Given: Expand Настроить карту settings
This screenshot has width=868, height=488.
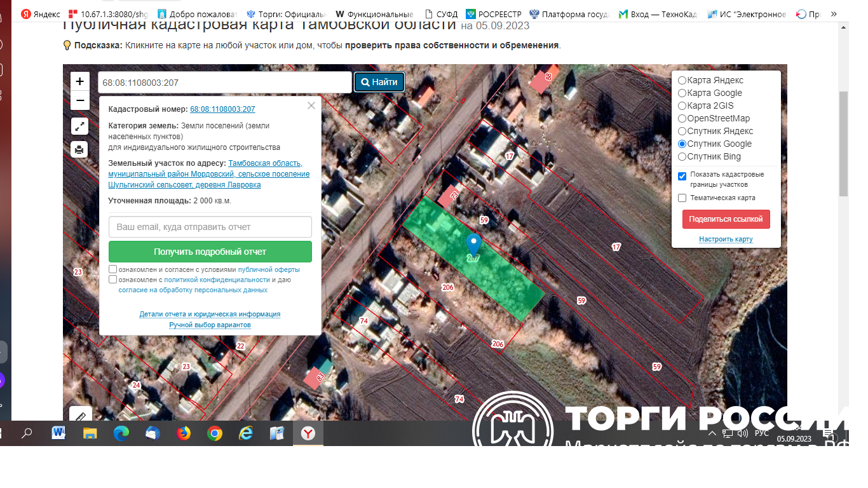Looking at the screenshot, I should pos(726,240).
